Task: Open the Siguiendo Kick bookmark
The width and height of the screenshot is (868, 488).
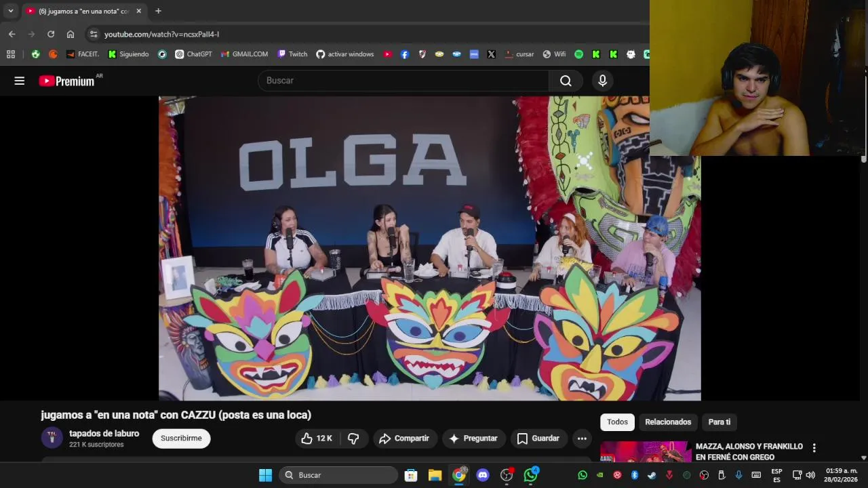Action: [128, 54]
